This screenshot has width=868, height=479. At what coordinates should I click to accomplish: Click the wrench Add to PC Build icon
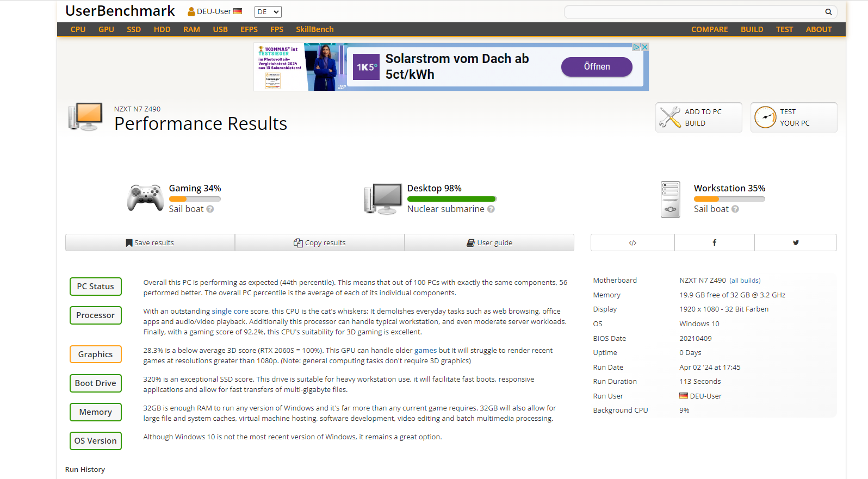(x=670, y=117)
